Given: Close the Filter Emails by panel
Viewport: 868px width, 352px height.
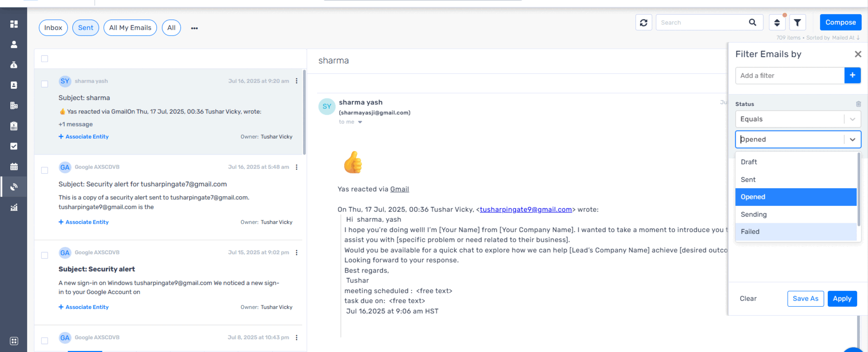Looking at the screenshot, I should (858, 54).
